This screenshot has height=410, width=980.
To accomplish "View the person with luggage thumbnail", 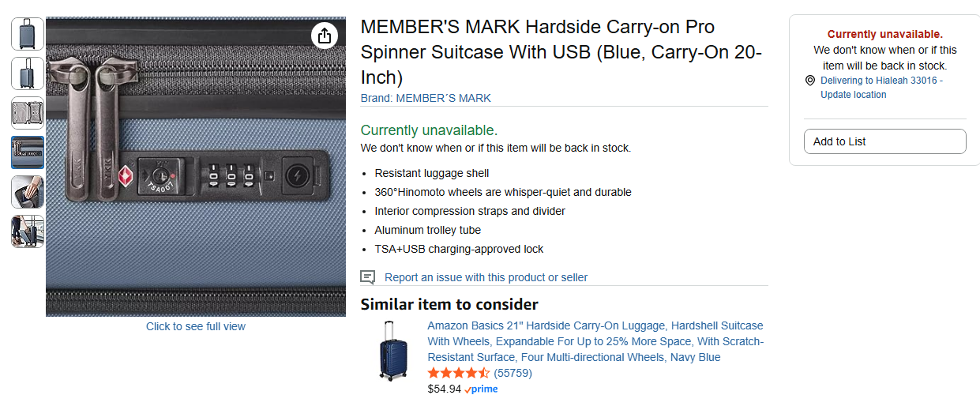I will point(28,231).
